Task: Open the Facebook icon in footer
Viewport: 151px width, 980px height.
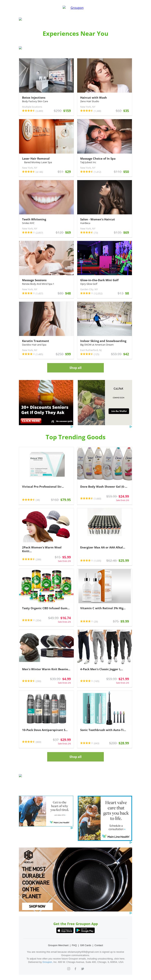Action: 75,969
